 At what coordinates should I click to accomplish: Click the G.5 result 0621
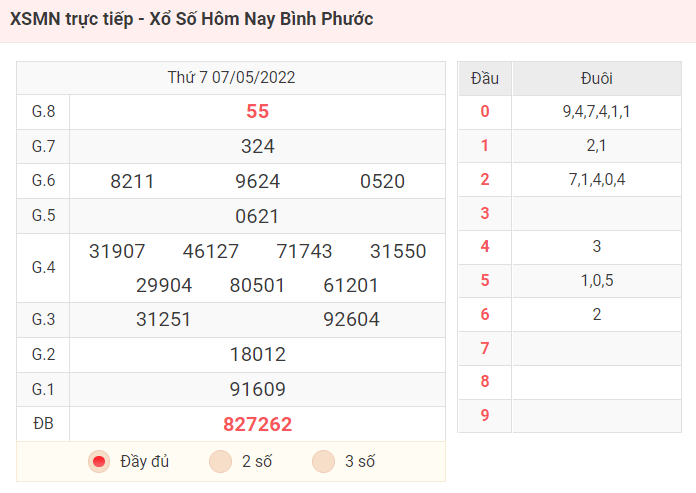click(x=257, y=217)
